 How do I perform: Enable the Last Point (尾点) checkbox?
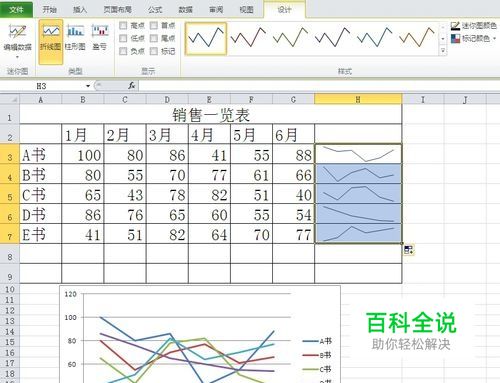pos(154,38)
